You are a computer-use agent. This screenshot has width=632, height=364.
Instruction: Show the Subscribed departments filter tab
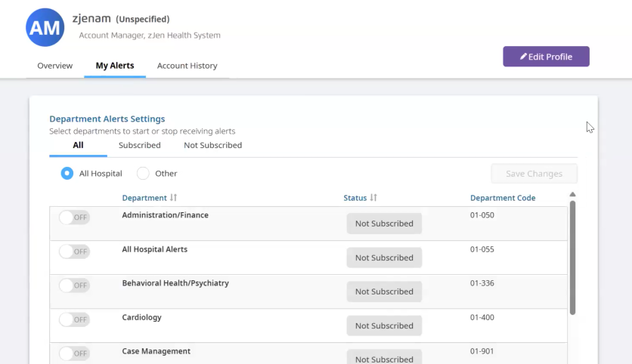140,145
